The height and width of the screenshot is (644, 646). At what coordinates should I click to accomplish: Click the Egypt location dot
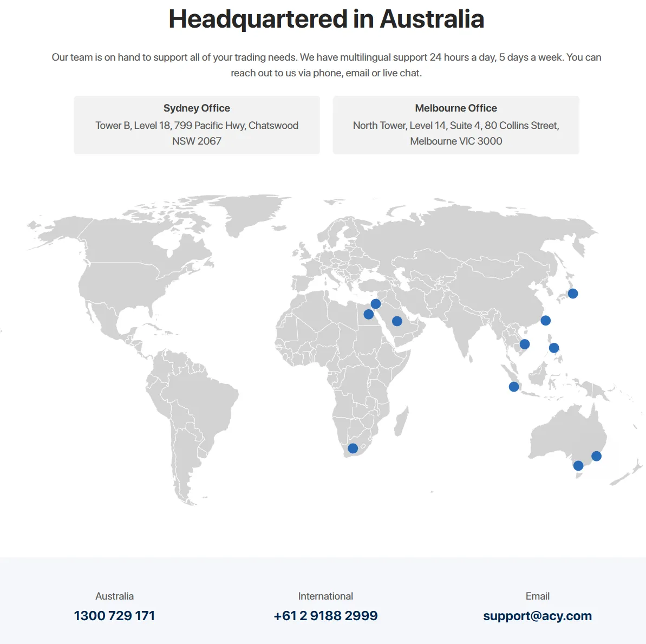pos(368,314)
